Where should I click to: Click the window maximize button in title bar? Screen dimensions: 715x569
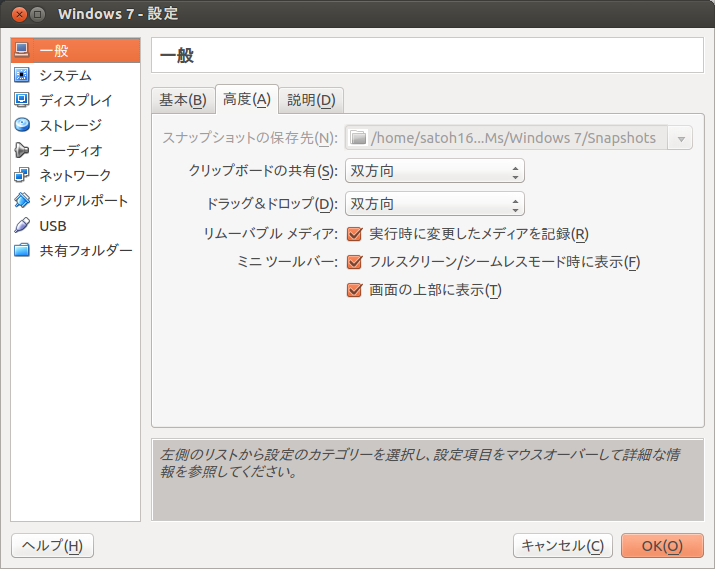tap(37, 15)
